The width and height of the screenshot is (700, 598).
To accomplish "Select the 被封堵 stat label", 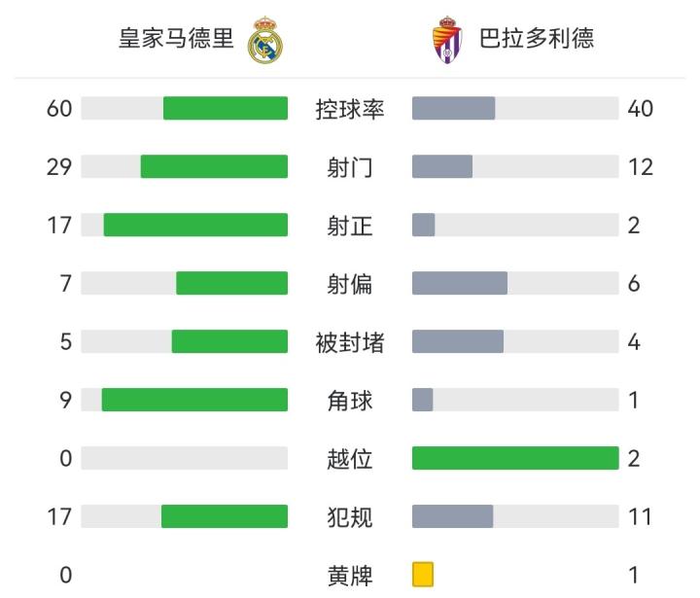I will click(x=350, y=342).
